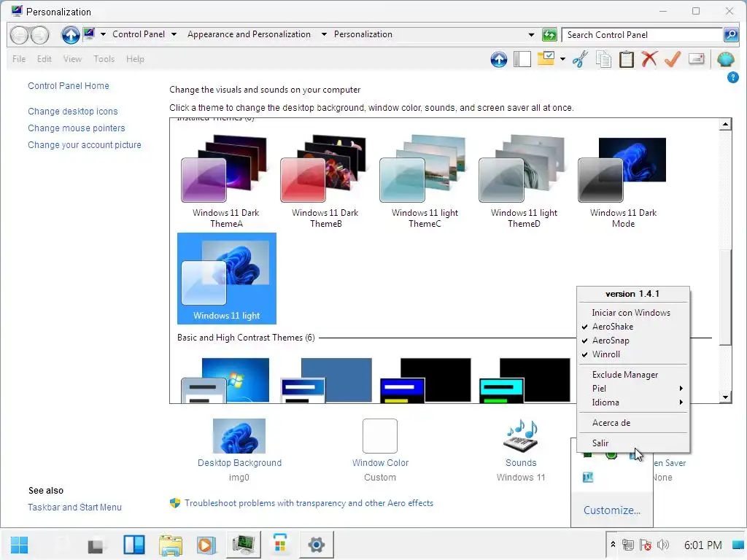Screen dimensions: 747x560
Task: Open the Settings gear on taskbar
Action: 317,545
